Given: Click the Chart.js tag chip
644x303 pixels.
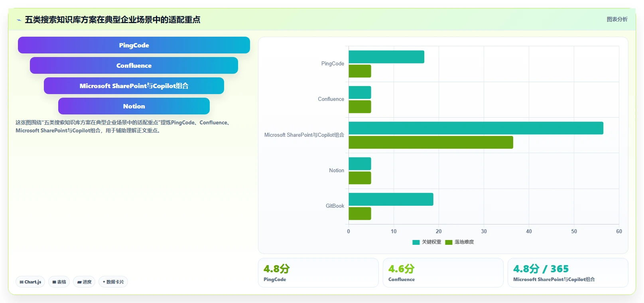Looking at the screenshot, I should (30, 282).
